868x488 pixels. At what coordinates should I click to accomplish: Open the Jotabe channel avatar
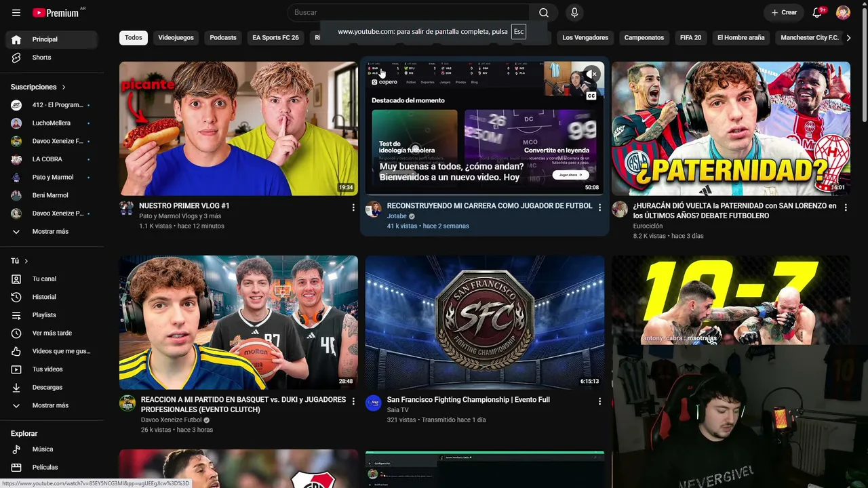373,209
